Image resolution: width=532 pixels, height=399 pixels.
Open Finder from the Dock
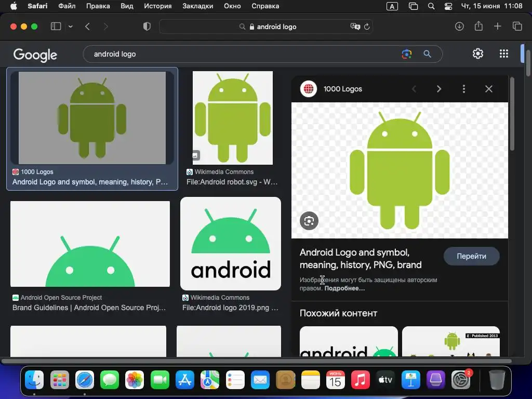[34, 380]
